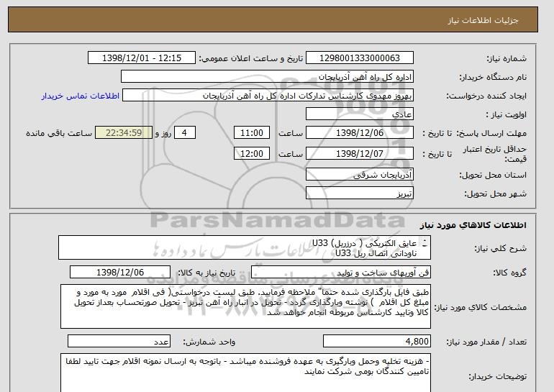This screenshot has height=392, width=554.
Task: Click the label توضیحات خریدار
Action: (x=497, y=376)
